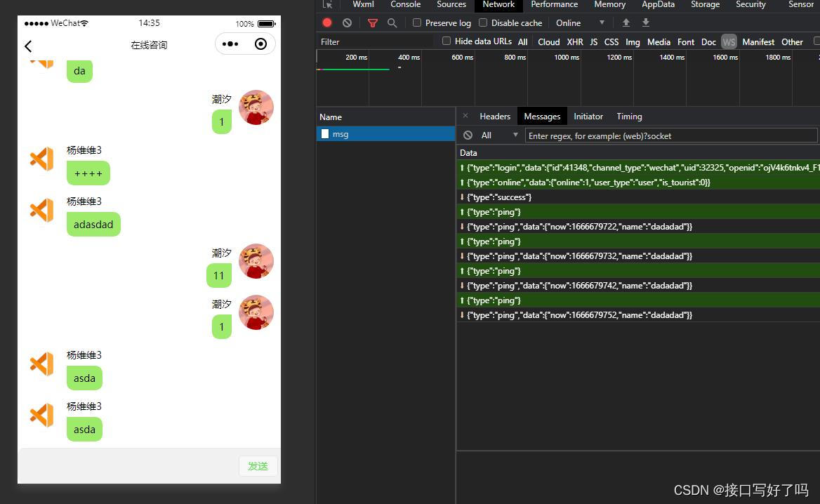This screenshot has height=504, width=820.
Task: Open the Performance tab
Action: click(555, 4)
